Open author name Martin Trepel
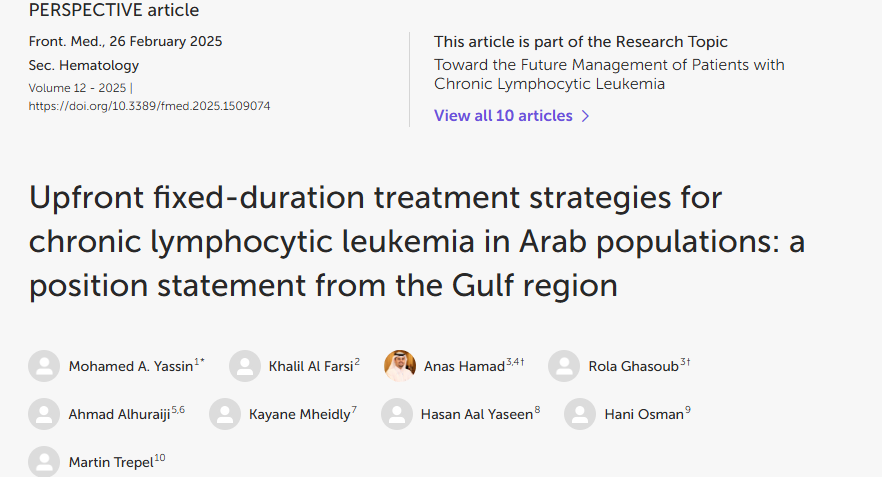The height and width of the screenshot is (477, 882). [110, 462]
